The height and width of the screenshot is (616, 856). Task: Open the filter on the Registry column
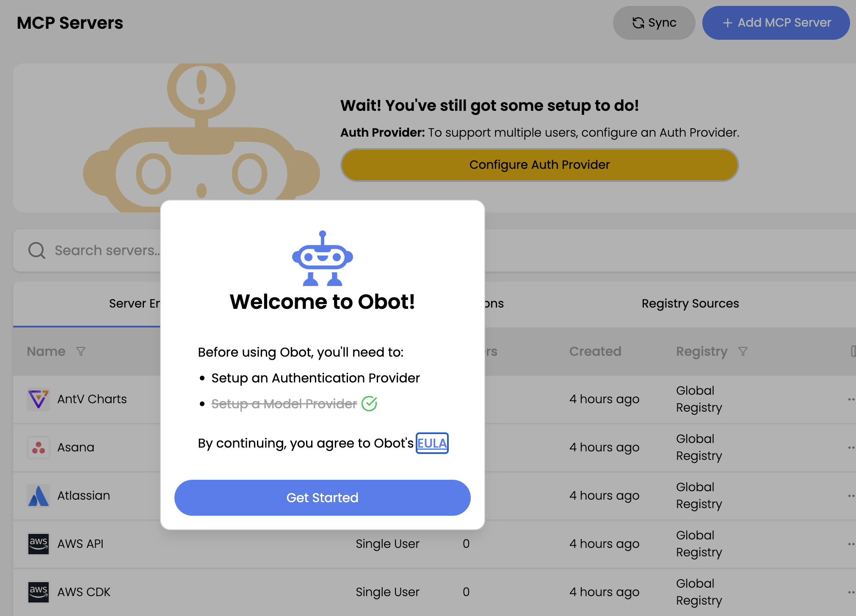coord(743,352)
